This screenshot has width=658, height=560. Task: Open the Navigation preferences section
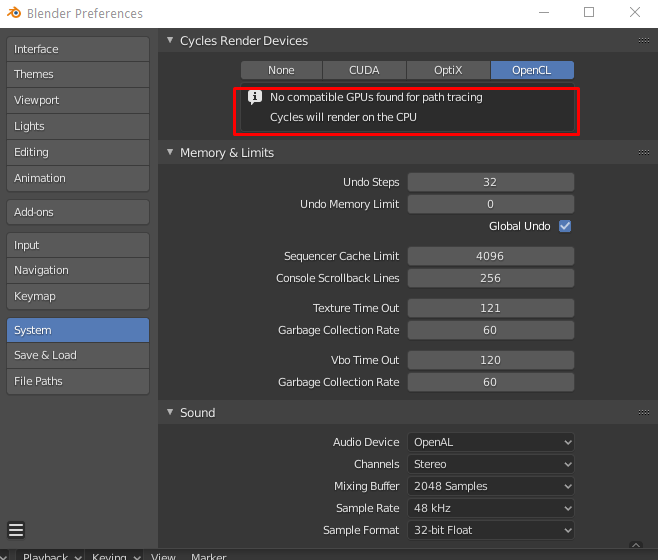point(78,270)
